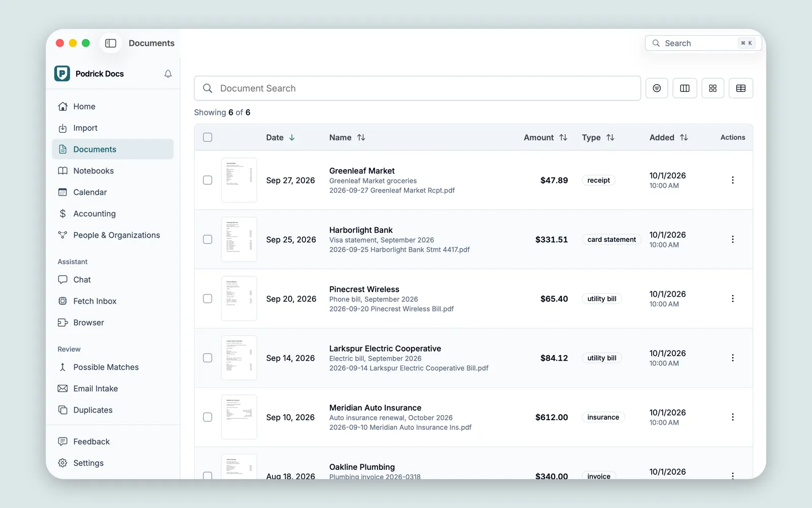Open the Greenleaf Market document thumbnail
812x508 pixels.
(x=239, y=180)
